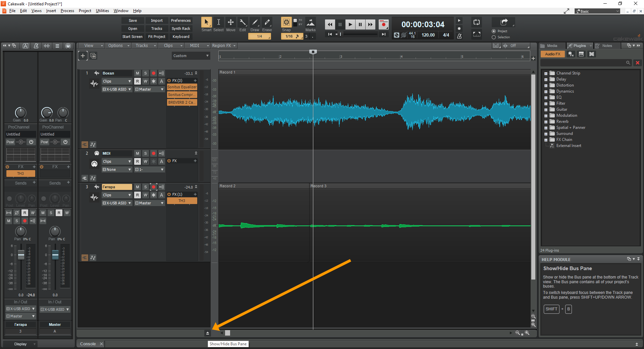Click the duplicate track icon
Screen dimensions: 644x349
click(x=93, y=56)
